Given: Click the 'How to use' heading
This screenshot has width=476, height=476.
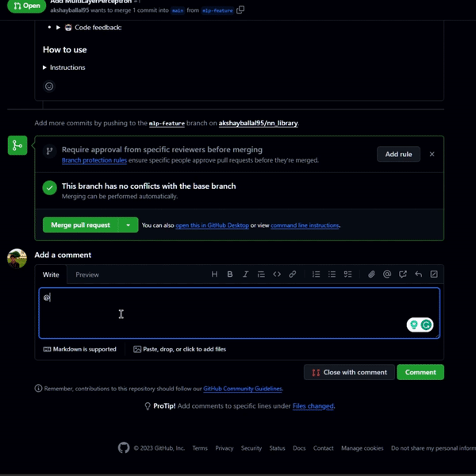Looking at the screenshot, I should (x=65, y=49).
